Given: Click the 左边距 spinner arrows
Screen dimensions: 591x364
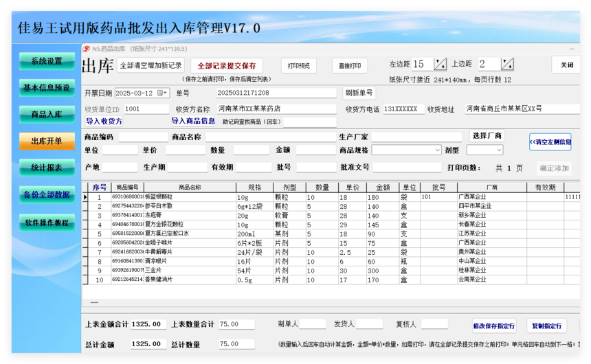Looking at the screenshot, I should tap(440, 64).
